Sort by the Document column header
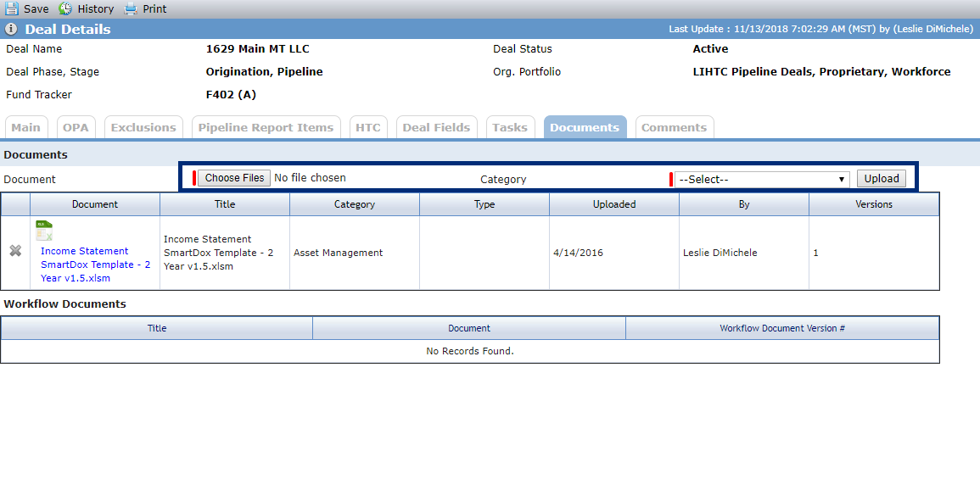 point(95,204)
